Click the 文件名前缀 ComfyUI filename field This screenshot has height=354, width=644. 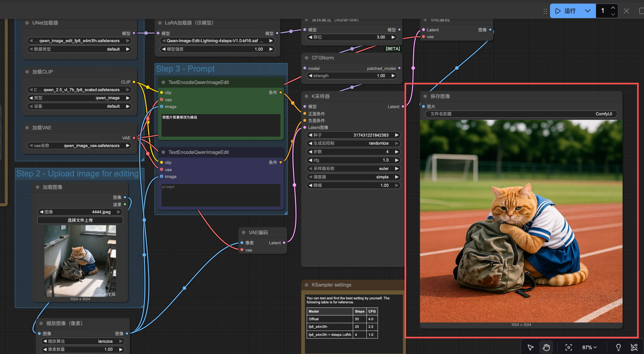point(521,114)
